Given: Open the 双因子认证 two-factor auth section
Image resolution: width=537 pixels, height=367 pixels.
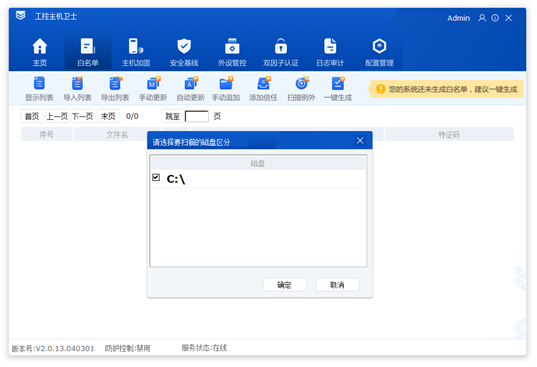Looking at the screenshot, I should [280, 52].
